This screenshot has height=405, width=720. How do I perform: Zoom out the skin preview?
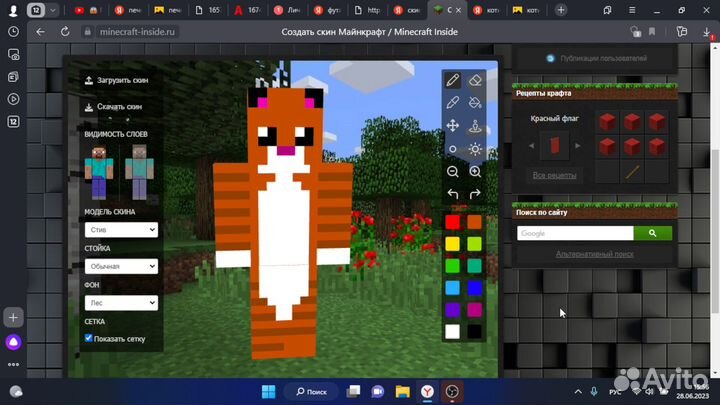(x=452, y=172)
